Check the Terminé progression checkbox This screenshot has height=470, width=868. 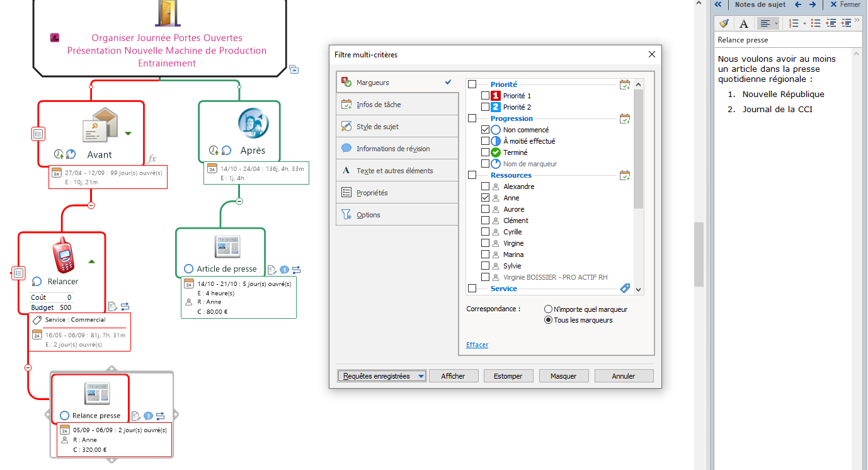coord(485,152)
